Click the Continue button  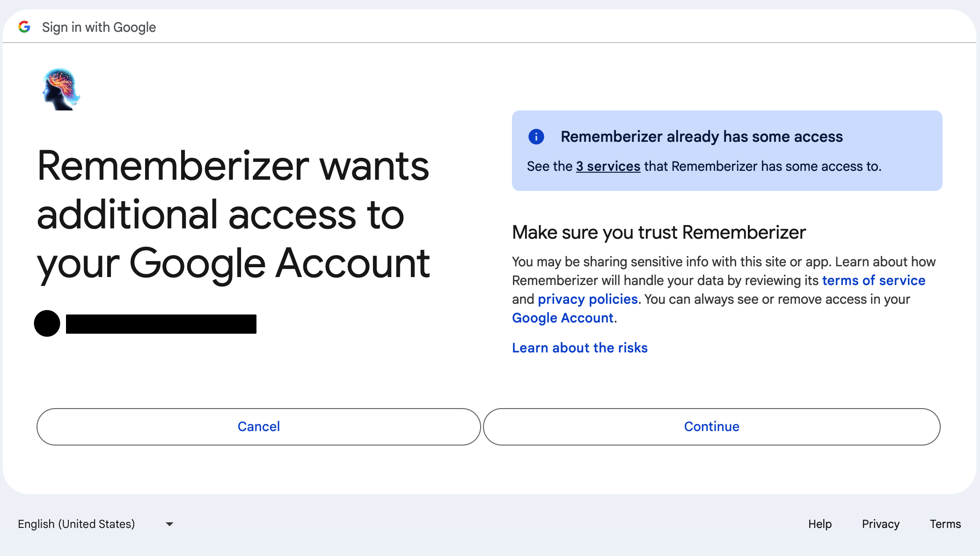[711, 426]
